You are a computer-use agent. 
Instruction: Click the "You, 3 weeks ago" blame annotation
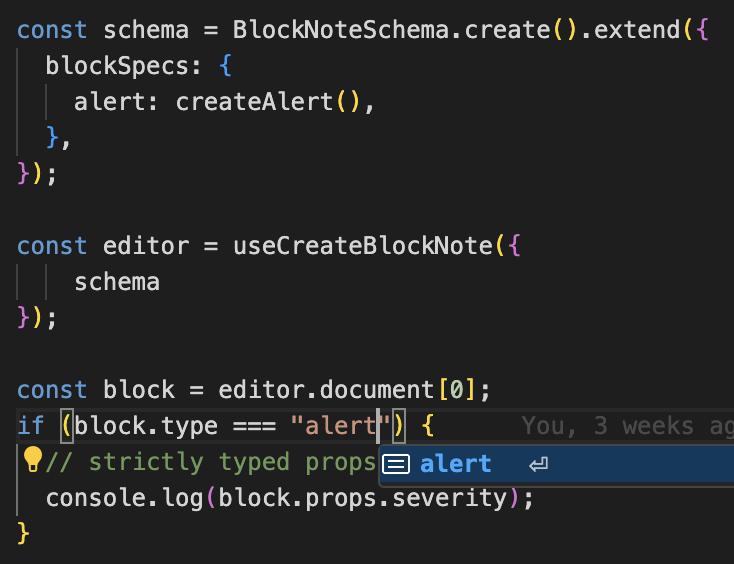pos(626,426)
